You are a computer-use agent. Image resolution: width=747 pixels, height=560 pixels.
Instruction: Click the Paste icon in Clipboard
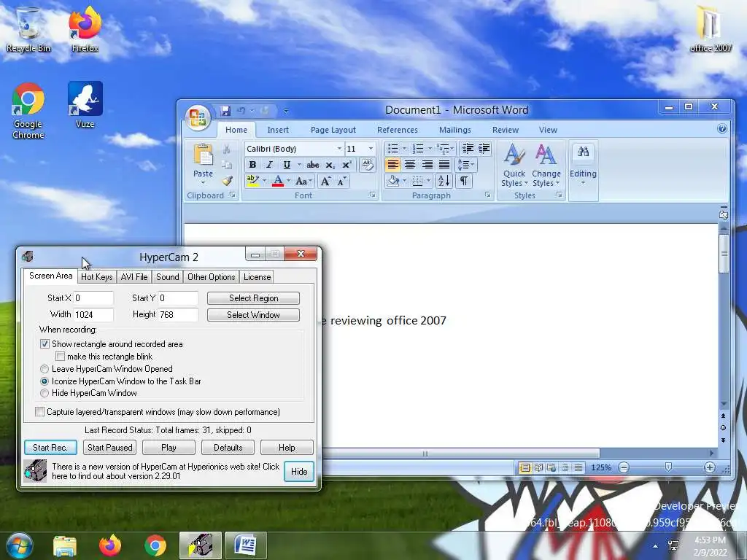pos(203,156)
